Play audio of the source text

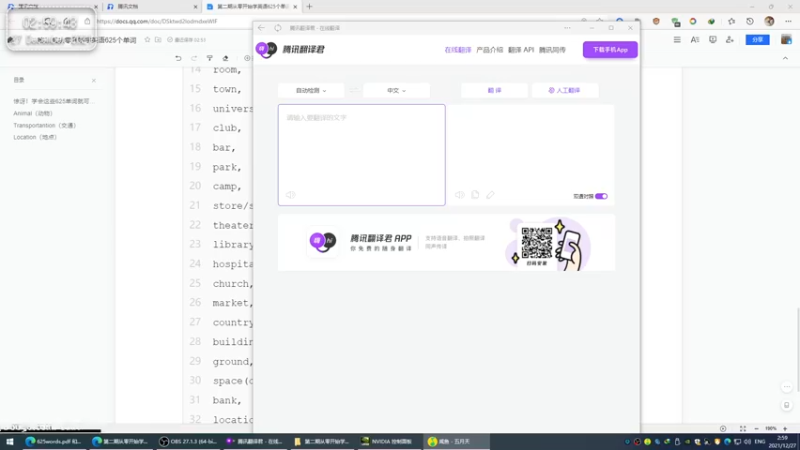pyautogui.click(x=291, y=195)
